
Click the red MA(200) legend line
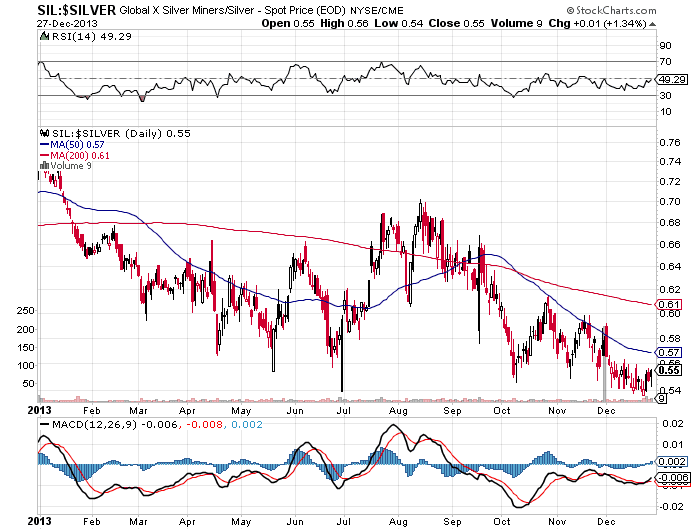pos(44,155)
